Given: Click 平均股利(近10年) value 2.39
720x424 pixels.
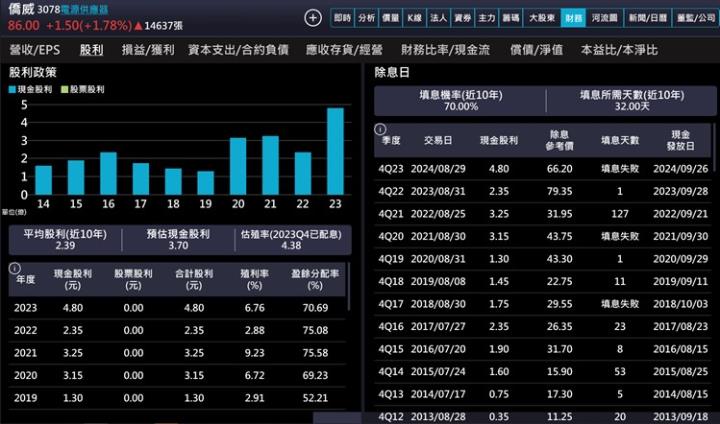Looking at the screenshot, I should [65, 245].
